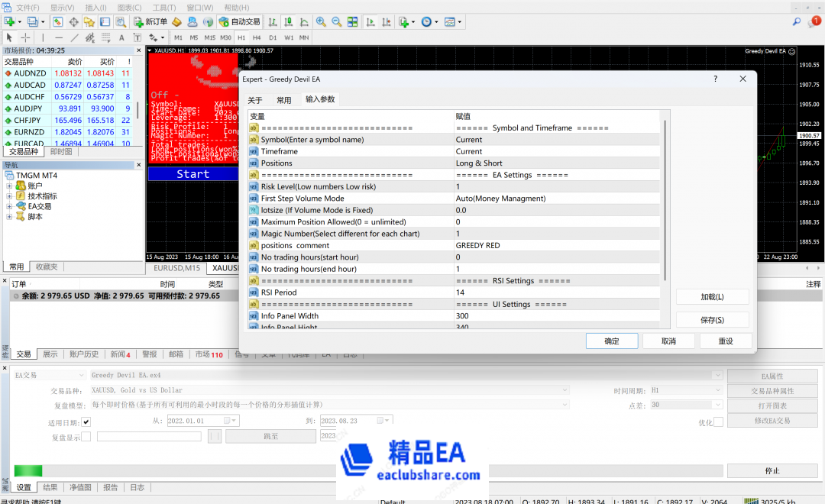Open the 交易品种 XAUUSD symbol dropdown
This screenshot has height=504, width=825.
[x=565, y=390]
